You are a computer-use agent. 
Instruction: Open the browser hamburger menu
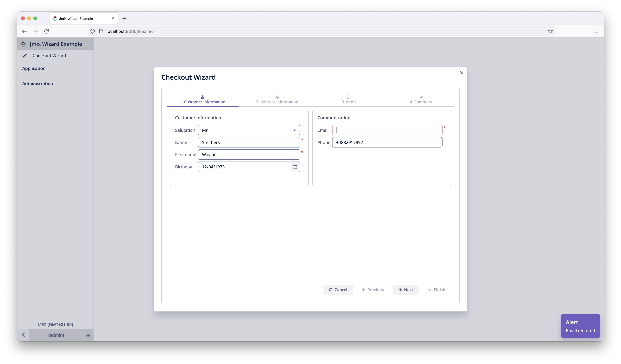(x=596, y=31)
